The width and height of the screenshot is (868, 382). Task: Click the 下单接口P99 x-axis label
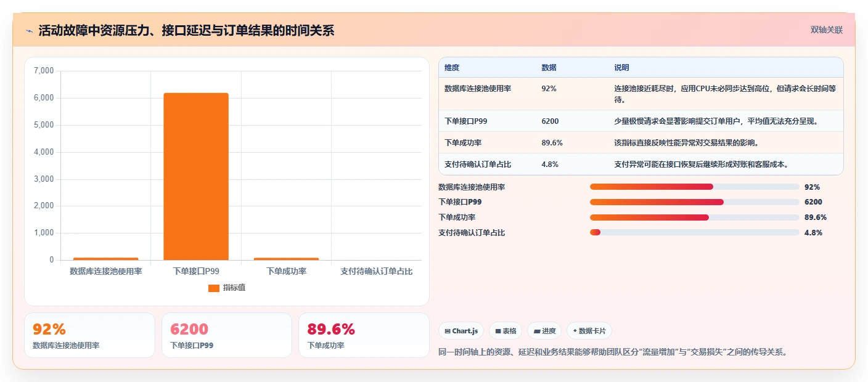point(196,271)
